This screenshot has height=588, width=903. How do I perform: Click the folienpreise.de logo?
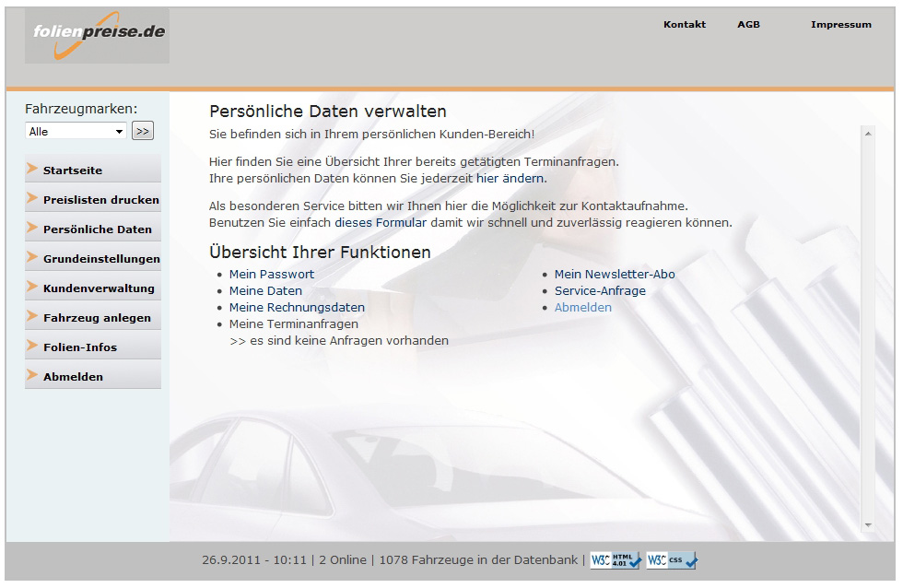pos(97,35)
